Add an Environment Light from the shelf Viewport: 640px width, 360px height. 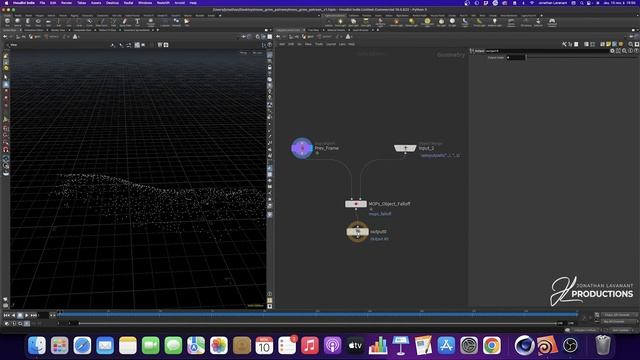(x=427, y=22)
